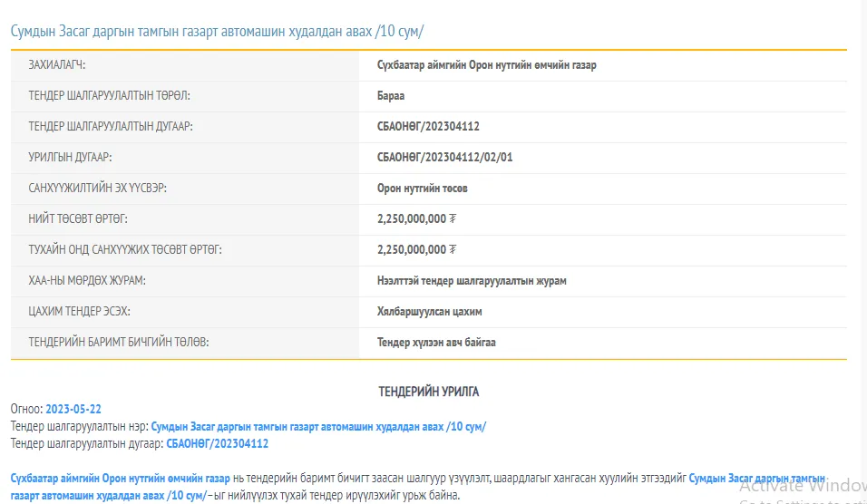This screenshot has width=867, height=504.
Task: Click the value Бараа
Action: pos(390,95)
